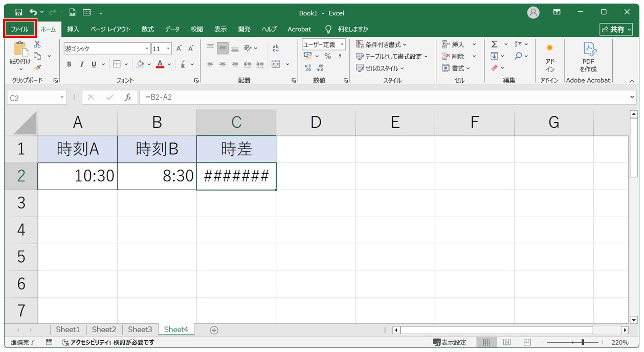This screenshot has width=644, height=352.
Task: Click the Undo arrow icon
Action: click(33, 12)
